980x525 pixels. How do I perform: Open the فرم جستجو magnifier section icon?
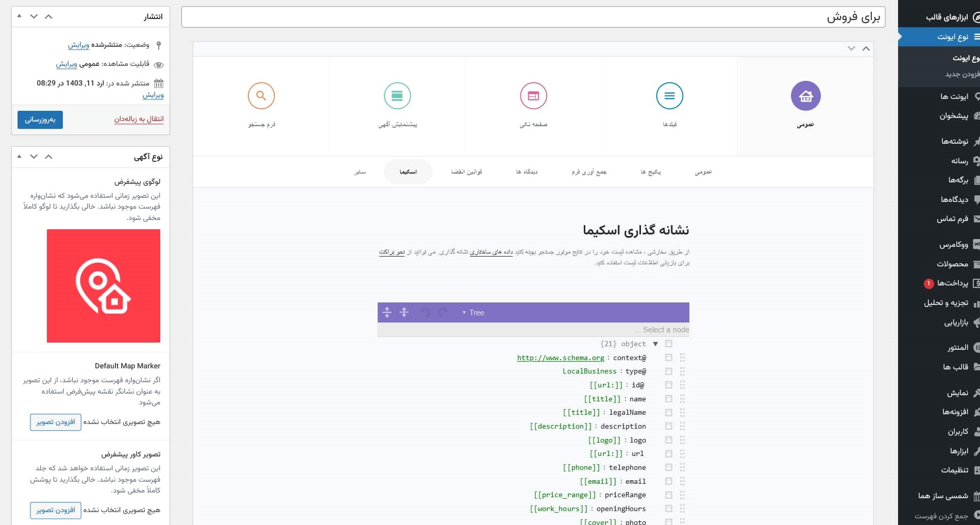(261, 96)
